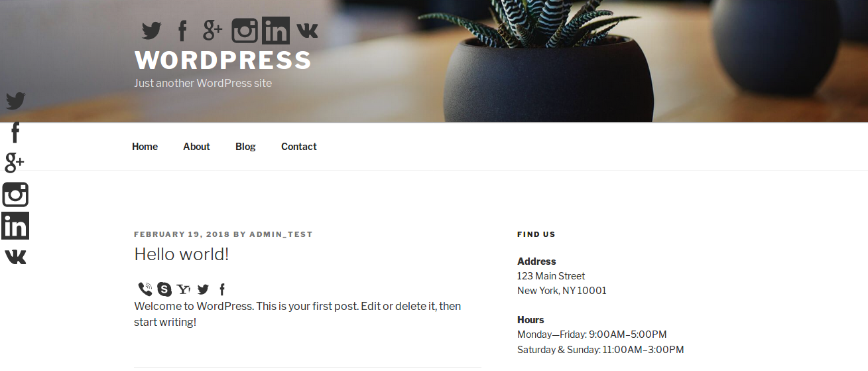Click the Skype icon under Hello world
868x371 pixels.
164,289
